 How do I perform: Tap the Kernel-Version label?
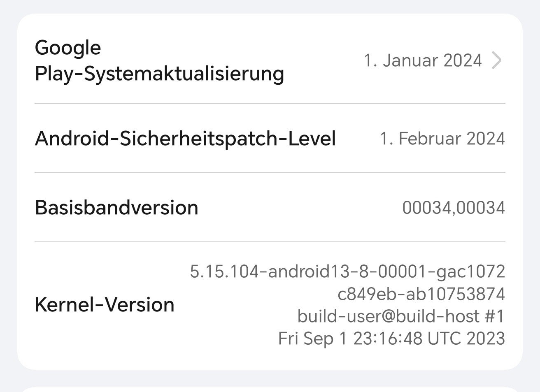pos(105,305)
